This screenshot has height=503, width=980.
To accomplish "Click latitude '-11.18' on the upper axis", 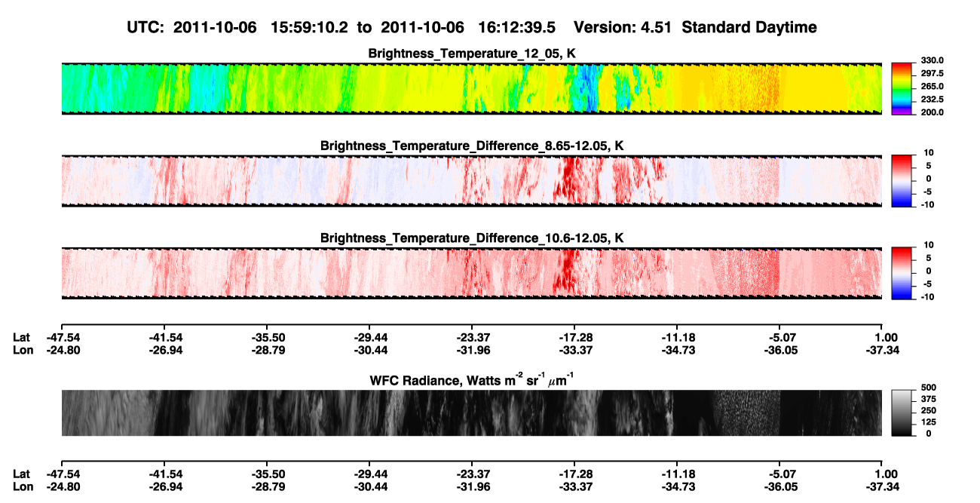I will click(678, 337).
